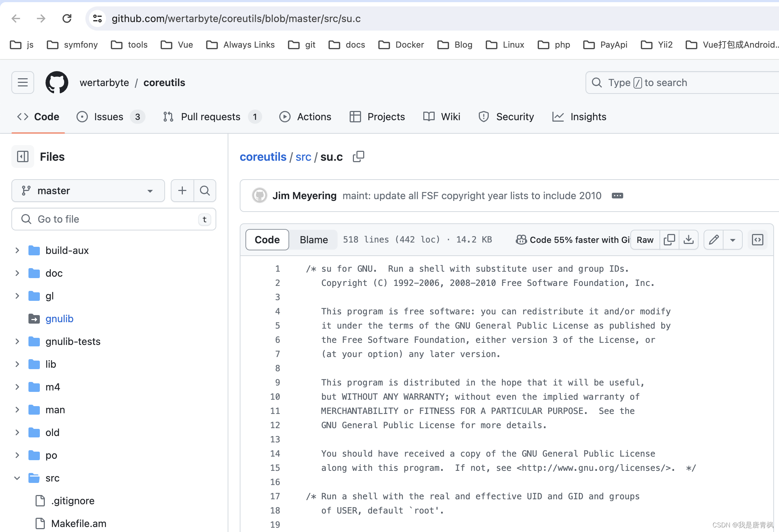Expand the gl folder in sidebar
The image size is (779, 532).
click(x=15, y=296)
